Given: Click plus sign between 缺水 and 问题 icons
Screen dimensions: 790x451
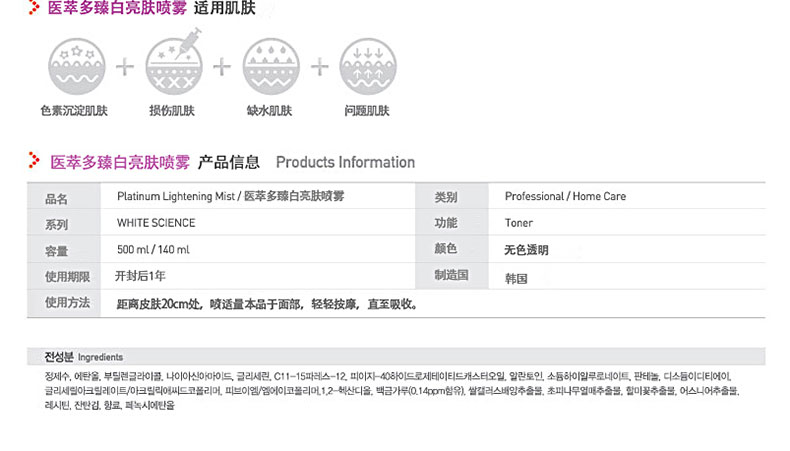Looking at the screenshot, I should [x=318, y=68].
